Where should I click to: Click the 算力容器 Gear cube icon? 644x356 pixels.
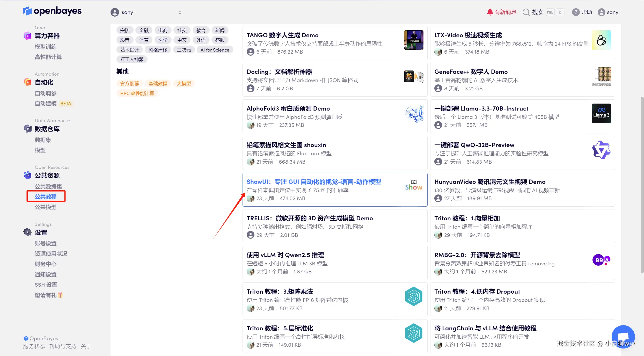pyautogui.click(x=27, y=35)
